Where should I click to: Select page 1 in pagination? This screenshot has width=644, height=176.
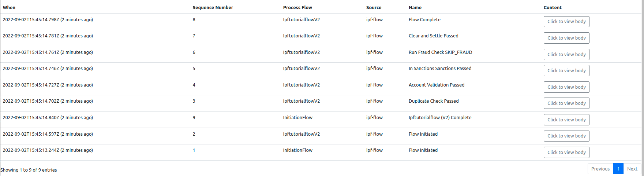[x=618, y=169]
